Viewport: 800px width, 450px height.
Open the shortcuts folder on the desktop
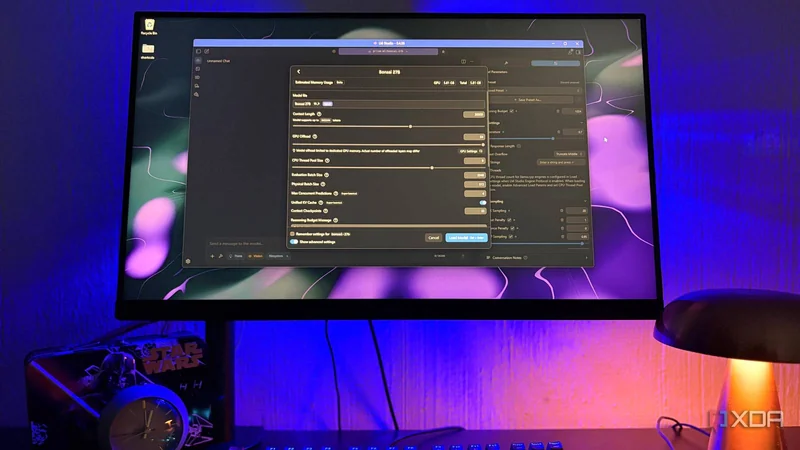coord(148,51)
